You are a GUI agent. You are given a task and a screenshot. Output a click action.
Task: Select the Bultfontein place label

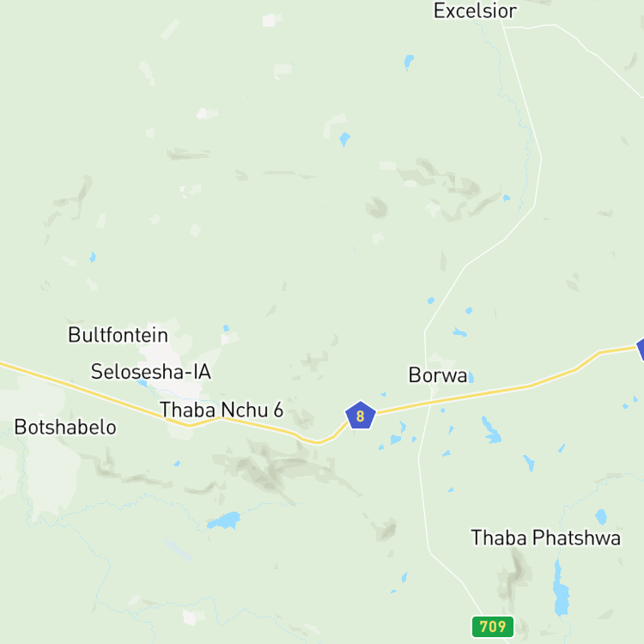pyautogui.click(x=118, y=335)
